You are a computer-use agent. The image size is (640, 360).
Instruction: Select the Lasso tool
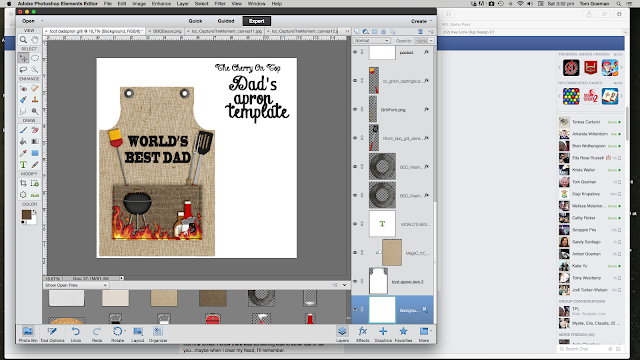pyautogui.click(x=23, y=69)
